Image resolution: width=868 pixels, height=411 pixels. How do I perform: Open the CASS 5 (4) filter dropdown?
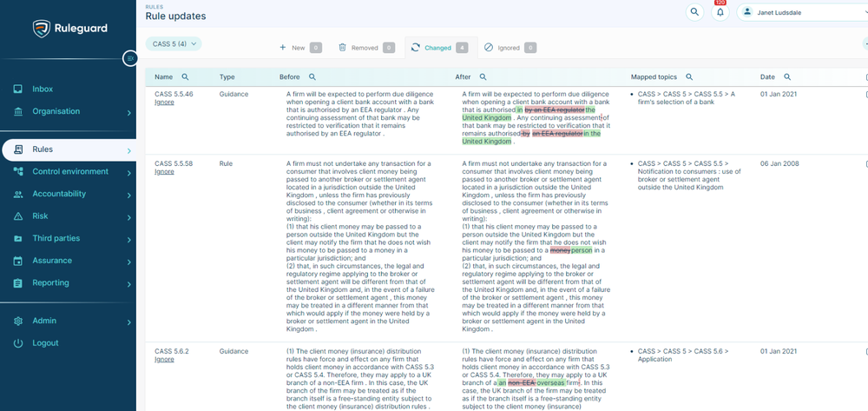pos(174,43)
